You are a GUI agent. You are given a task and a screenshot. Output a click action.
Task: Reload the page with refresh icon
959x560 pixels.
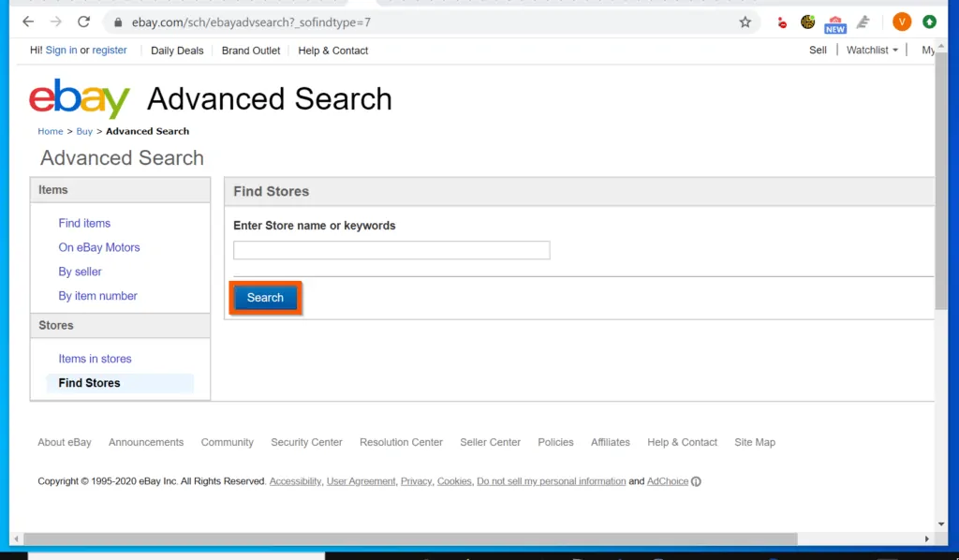coord(83,22)
